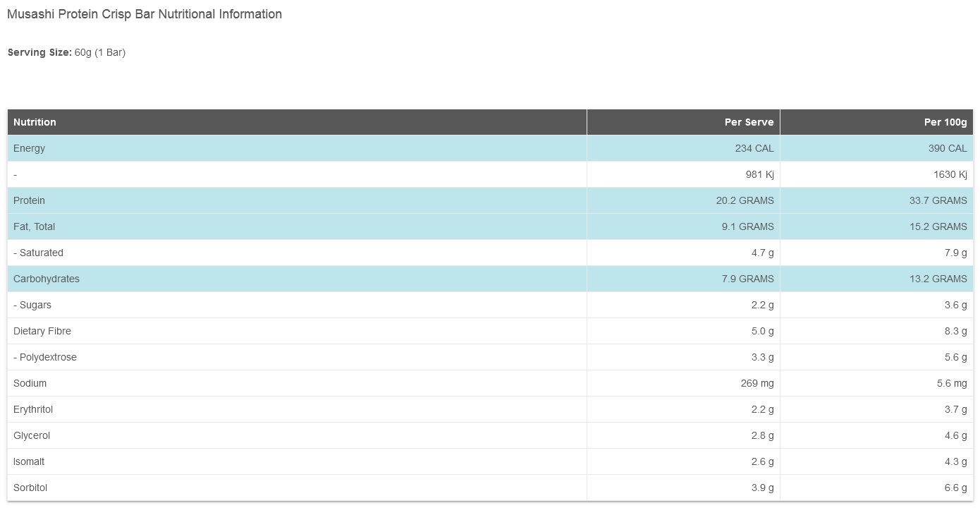Select the 'Protein' row label

29,200
